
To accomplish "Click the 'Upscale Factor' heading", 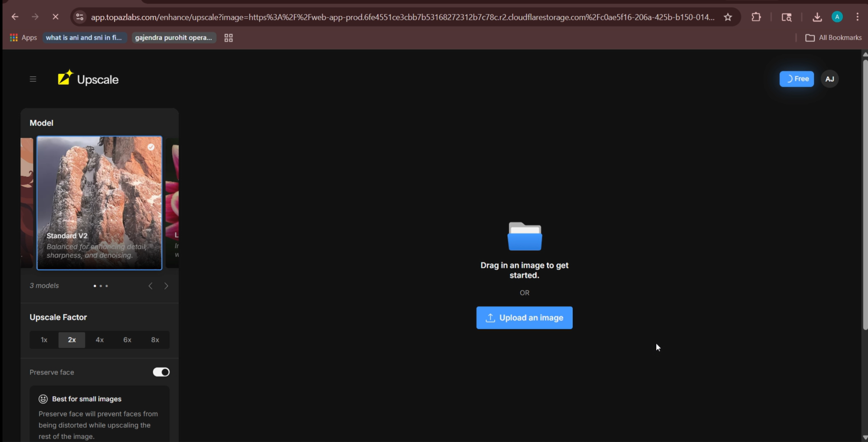I will click(58, 317).
